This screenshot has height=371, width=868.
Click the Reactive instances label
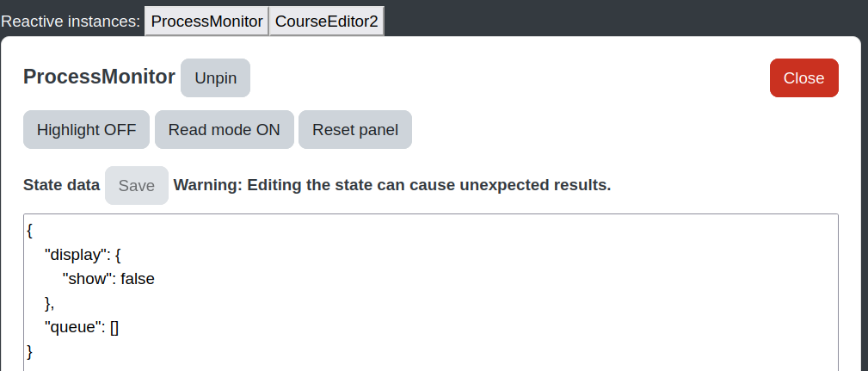coord(71,22)
